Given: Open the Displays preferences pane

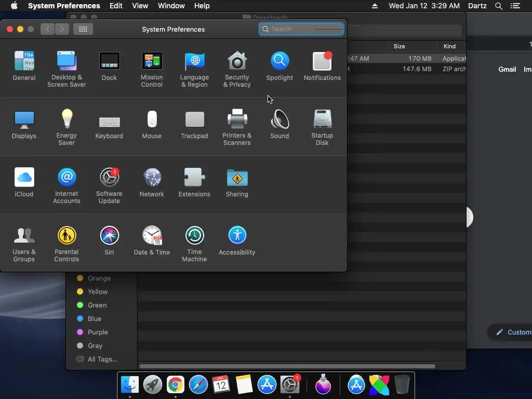Looking at the screenshot, I should pos(24,124).
